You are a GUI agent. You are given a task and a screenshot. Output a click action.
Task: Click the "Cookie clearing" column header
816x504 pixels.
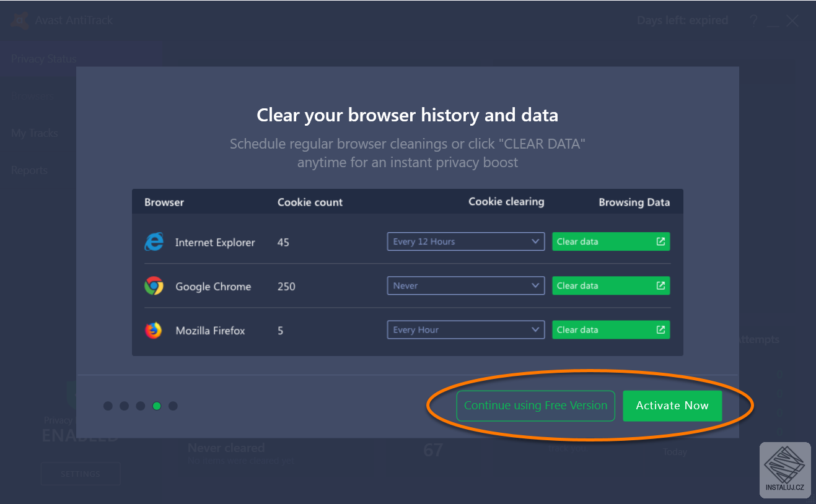pyautogui.click(x=506, y=202)
